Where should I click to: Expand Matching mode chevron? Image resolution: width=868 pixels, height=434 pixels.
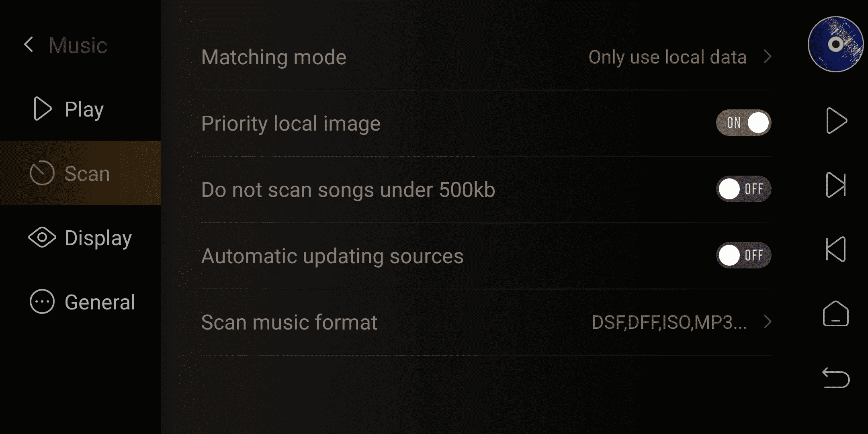(768, 57)
